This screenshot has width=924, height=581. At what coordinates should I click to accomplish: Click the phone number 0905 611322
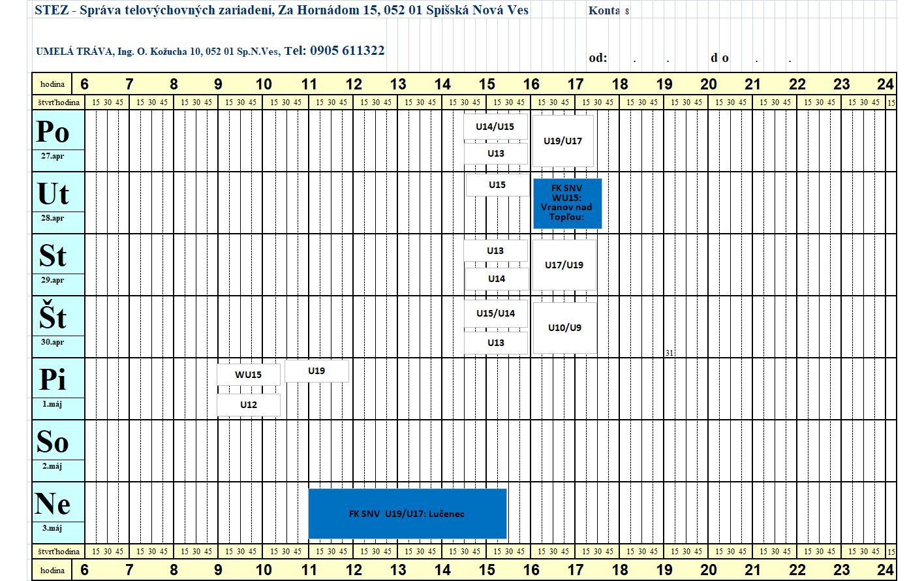[x=347, y=51]
